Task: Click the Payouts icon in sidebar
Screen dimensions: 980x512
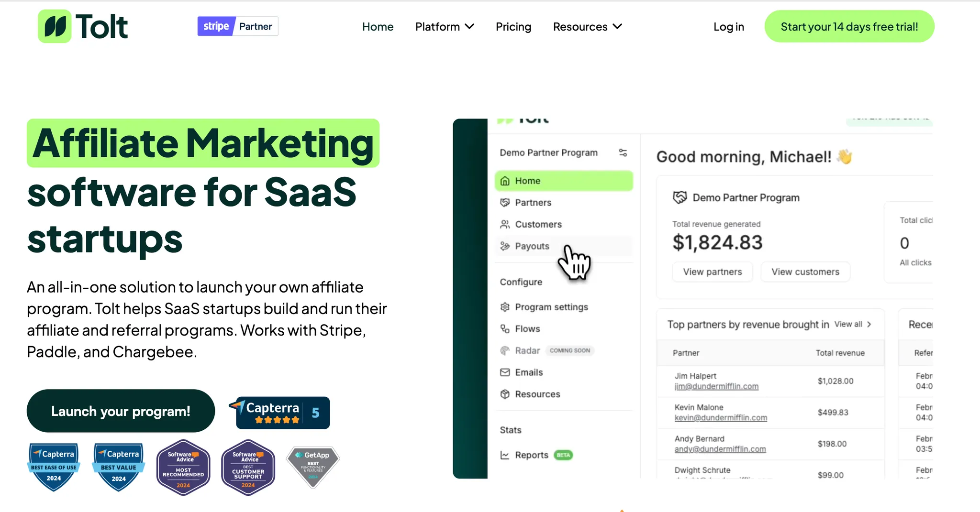Action: point(505,246)
